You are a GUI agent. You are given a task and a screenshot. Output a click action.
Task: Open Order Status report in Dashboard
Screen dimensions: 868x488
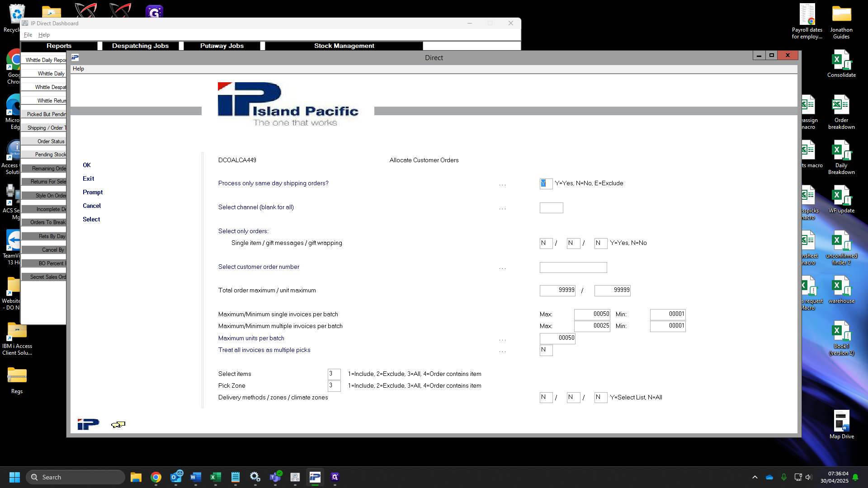(44, 141)
